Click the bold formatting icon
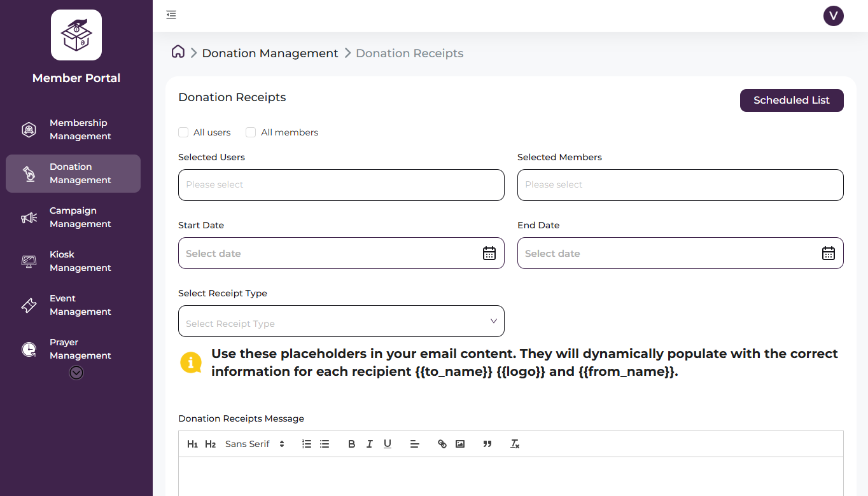 [351, 444]
